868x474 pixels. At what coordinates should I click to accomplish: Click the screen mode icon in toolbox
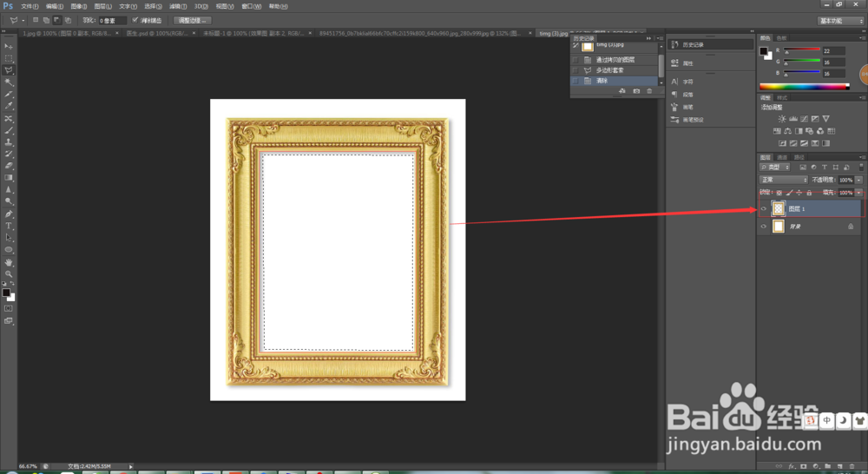point(9,320)
